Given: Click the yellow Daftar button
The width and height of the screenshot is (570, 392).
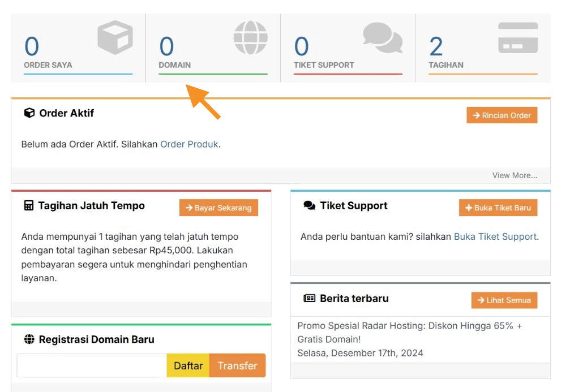Looking at the screenshot, I should (x=188, y=366).
